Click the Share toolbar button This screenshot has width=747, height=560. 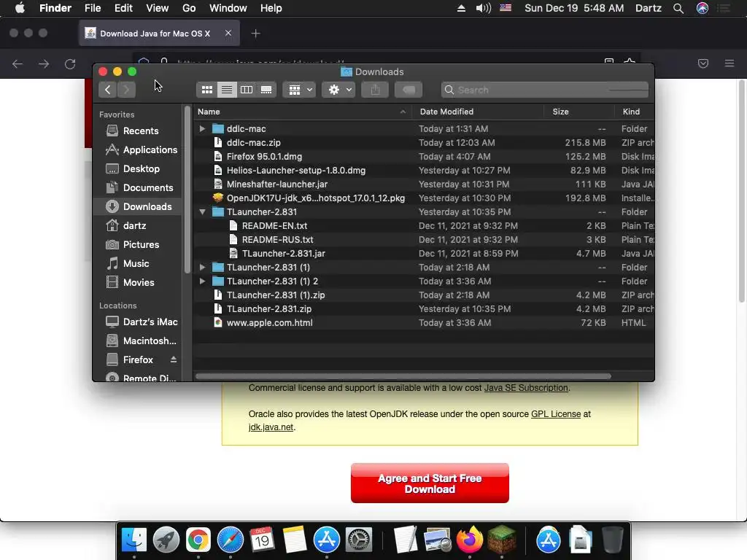pyautogui.click(x=375, y=90)
